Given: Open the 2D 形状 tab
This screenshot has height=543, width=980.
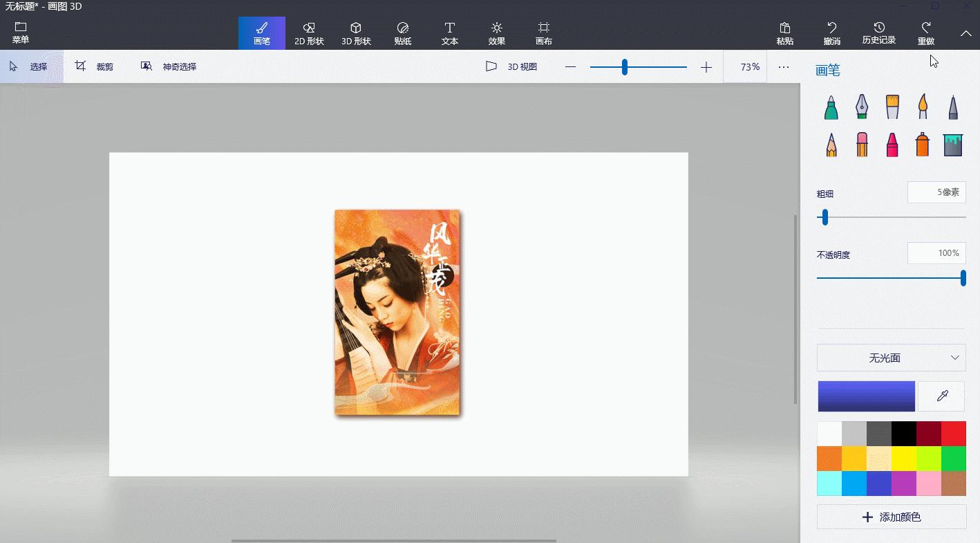Looking at the screenshot, I should point(309,33).
